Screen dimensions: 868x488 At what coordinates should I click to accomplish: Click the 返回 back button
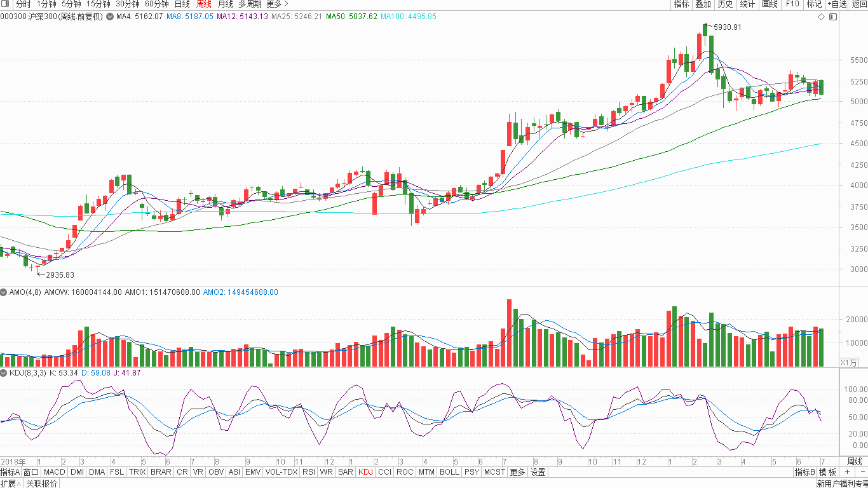pos(859,4)
